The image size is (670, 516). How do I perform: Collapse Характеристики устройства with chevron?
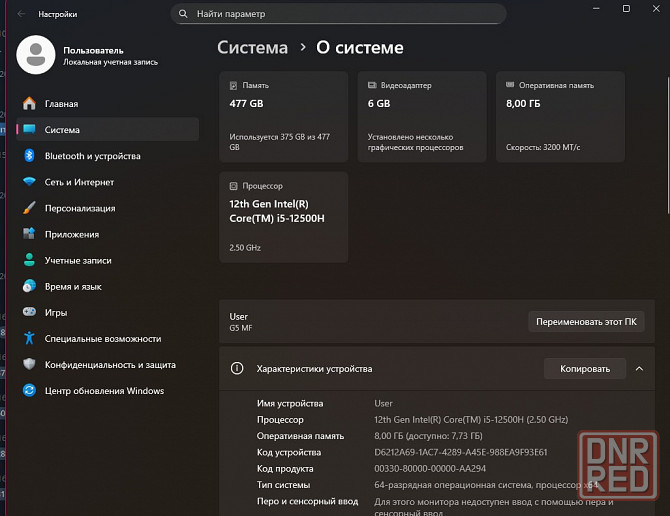click(x=639, y=369)
